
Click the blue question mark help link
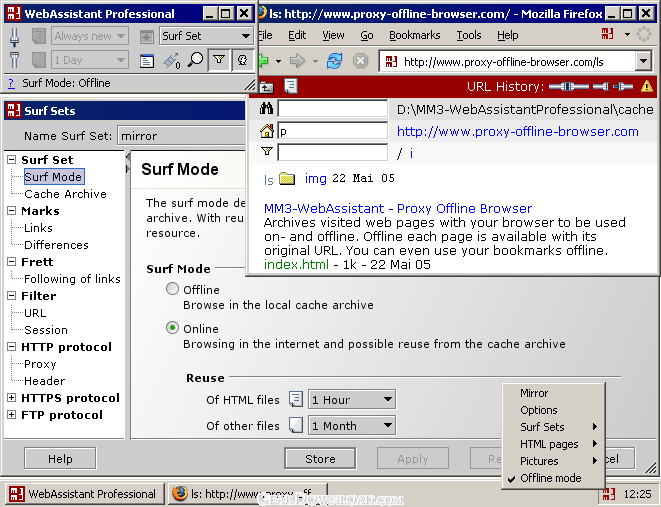11,83
